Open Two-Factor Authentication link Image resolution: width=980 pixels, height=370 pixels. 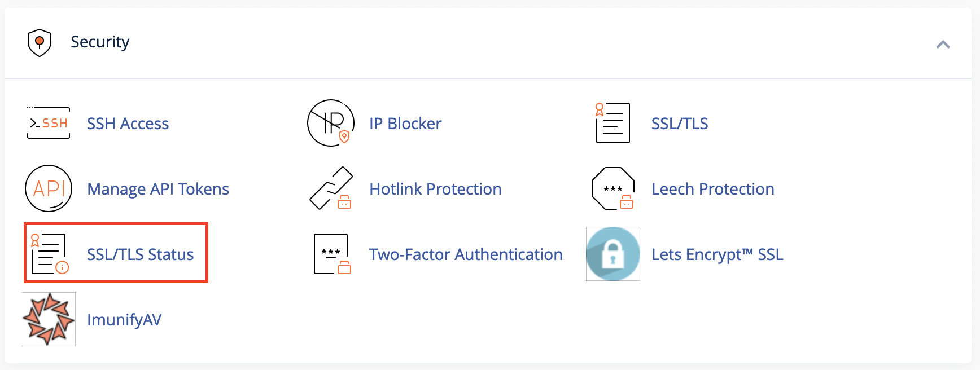tap(466, 254)
